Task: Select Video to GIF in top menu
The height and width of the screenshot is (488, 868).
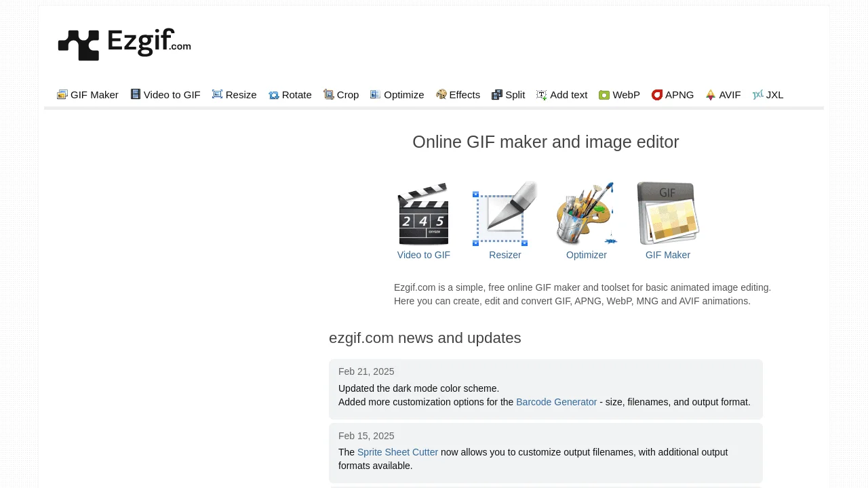Action: pos(172,95)
